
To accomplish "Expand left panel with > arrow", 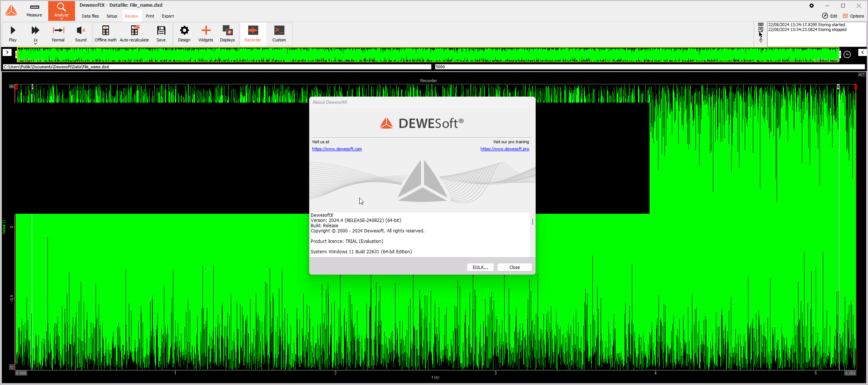I will (7, 52).
